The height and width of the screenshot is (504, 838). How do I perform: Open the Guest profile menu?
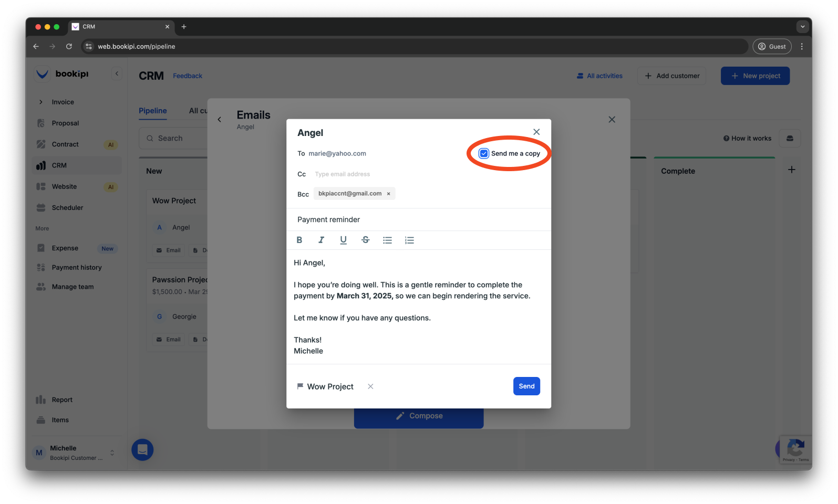pos(772,46)
